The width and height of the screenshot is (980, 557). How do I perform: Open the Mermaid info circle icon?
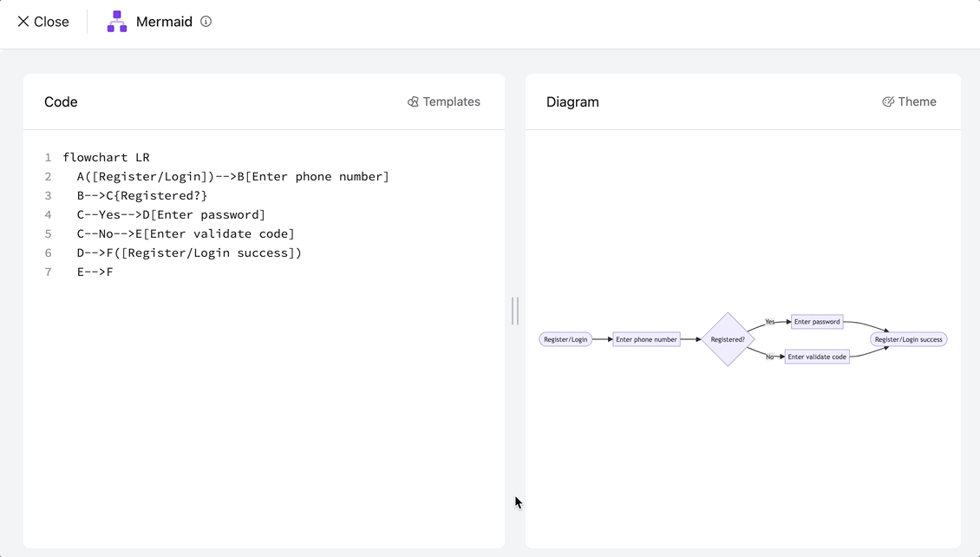206,22
